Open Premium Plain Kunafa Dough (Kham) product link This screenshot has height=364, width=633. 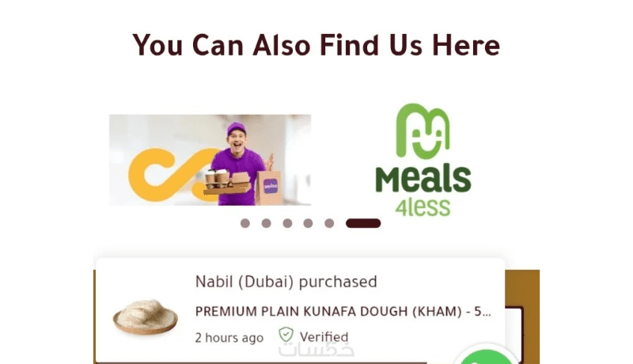click(343, 312)
